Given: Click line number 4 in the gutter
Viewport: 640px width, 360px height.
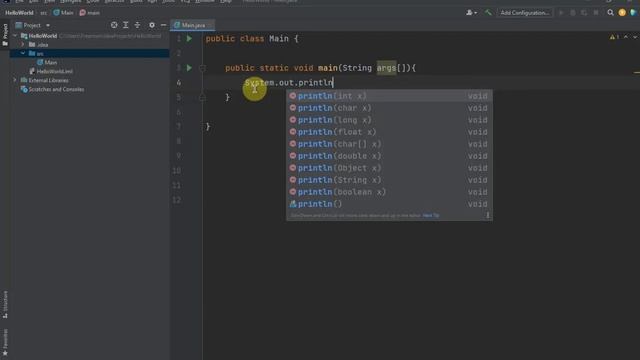Looking at the screenshot, I should (179, 83).
